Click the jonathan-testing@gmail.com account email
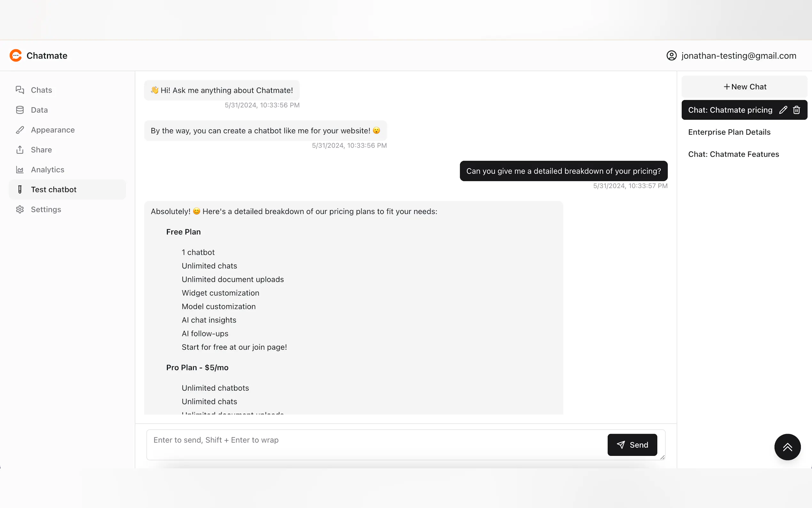The image size is (812, 508). (738, 55)
